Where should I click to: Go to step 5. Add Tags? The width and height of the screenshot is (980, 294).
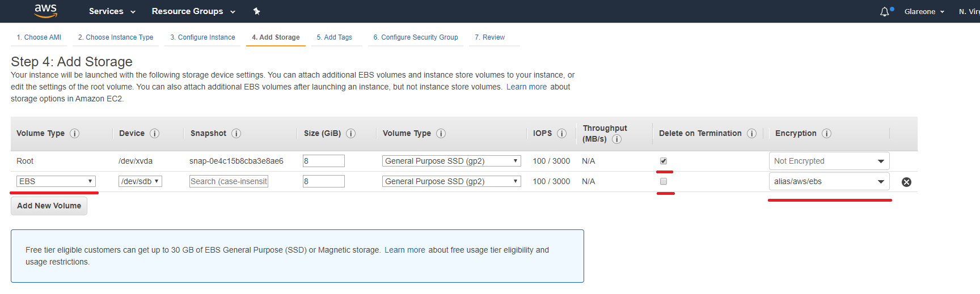(x=334, y=37)
